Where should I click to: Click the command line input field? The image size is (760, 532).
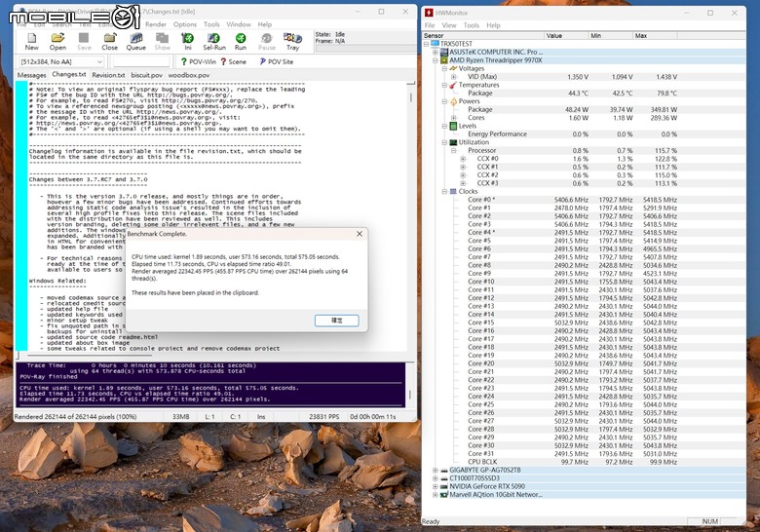pyautogui.click(x=141, y=61)
